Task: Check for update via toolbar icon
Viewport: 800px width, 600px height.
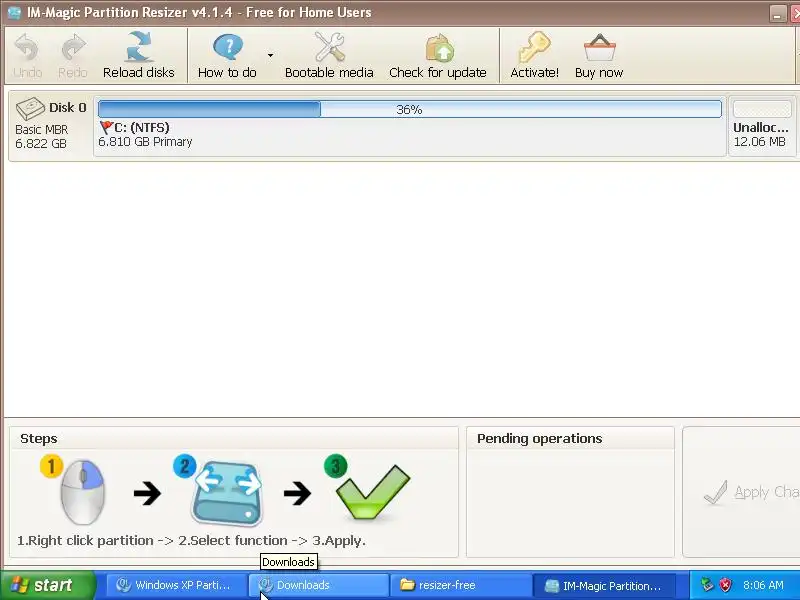Action: 438,55
